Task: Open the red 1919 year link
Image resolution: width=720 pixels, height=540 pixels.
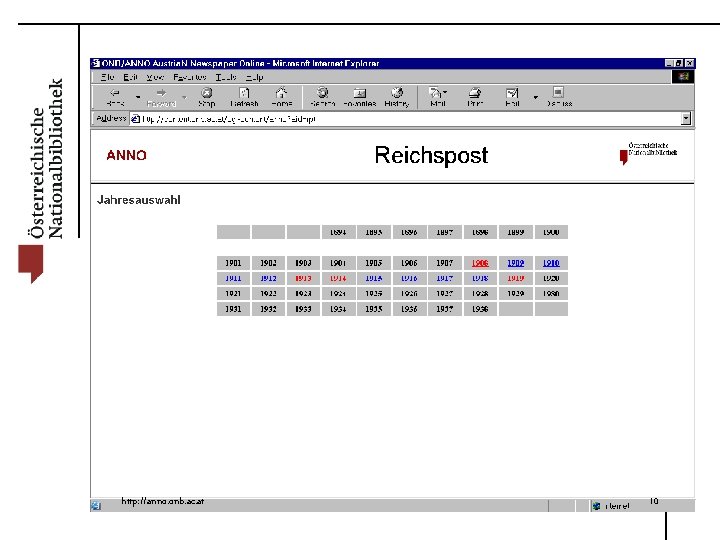Action: (x=515, y=278)
